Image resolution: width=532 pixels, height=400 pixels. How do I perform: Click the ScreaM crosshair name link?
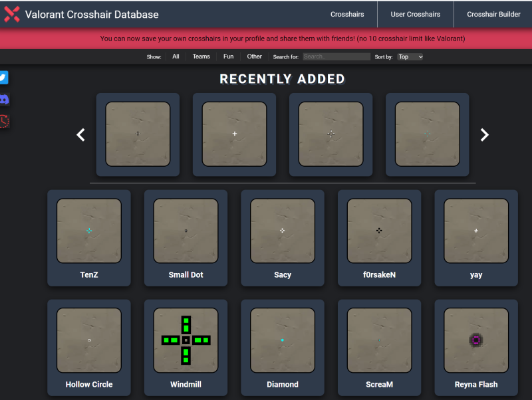coord(379,384)
